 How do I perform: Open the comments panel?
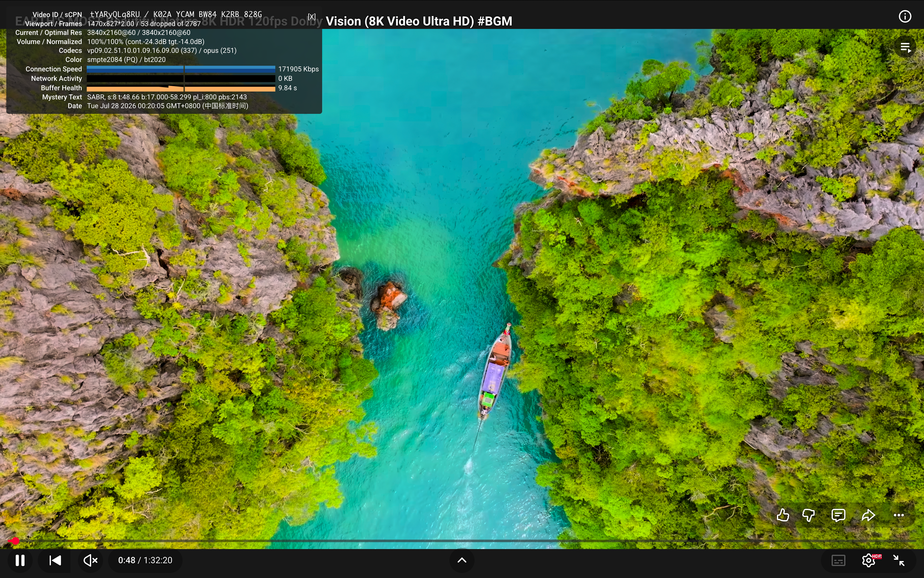click(x=838, y=515)
